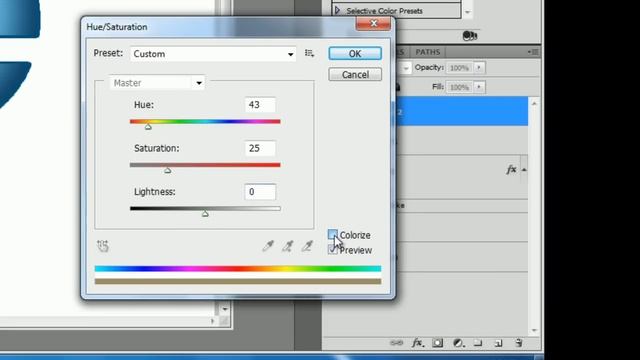Switch to the Paths tab

[427, 52]
